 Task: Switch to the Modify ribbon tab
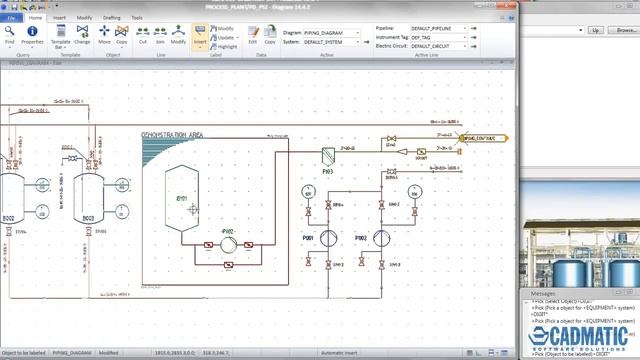click(84, 18)
